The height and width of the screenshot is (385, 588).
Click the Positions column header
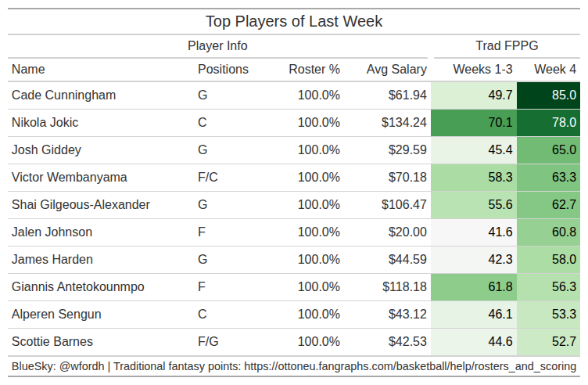tap(223, 70)
